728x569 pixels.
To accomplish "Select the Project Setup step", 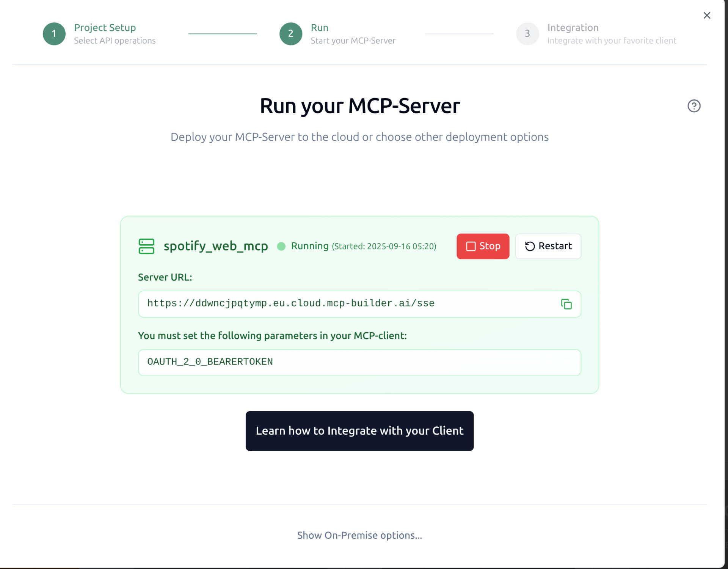I will [x=105, y=27].
